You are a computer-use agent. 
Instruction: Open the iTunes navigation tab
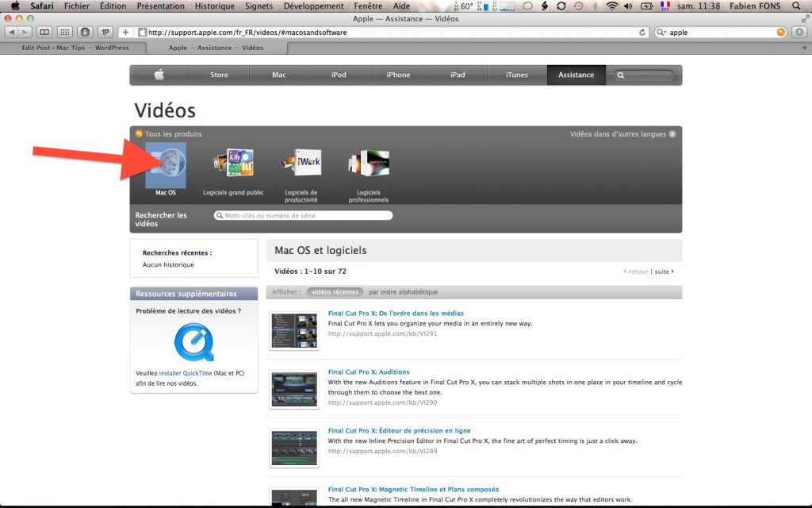517,75
